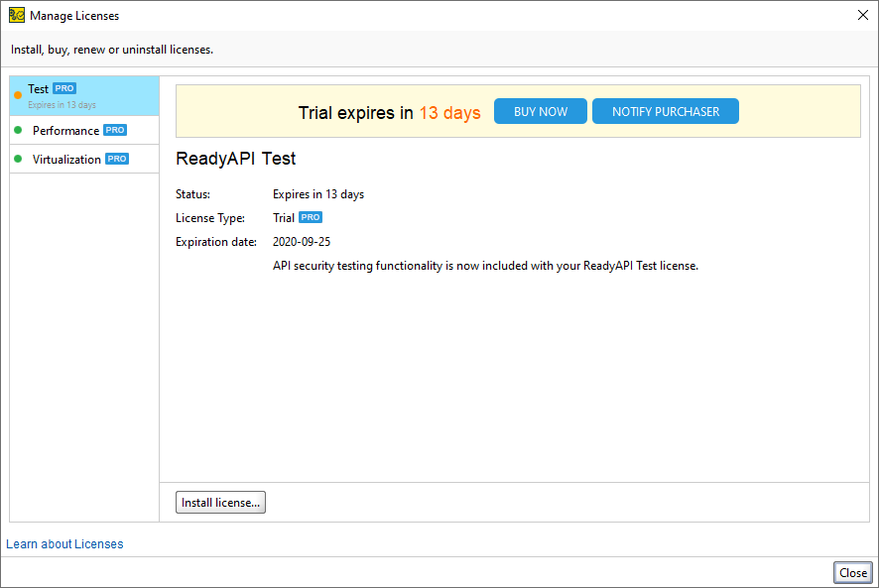Click the PRO badge next to Virtualization
Screen dimensions: 879x588
point(117,159)
